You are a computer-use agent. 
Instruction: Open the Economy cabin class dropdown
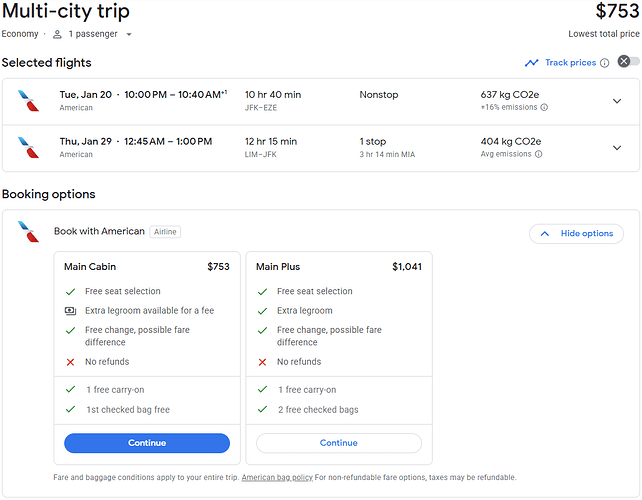pos(20,34)
